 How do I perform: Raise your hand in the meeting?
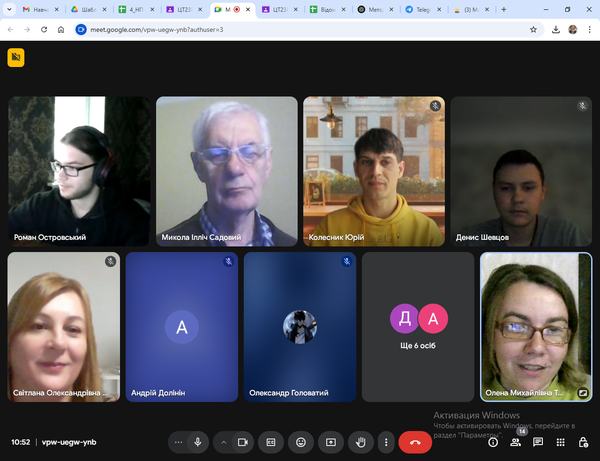click(361, 441)
